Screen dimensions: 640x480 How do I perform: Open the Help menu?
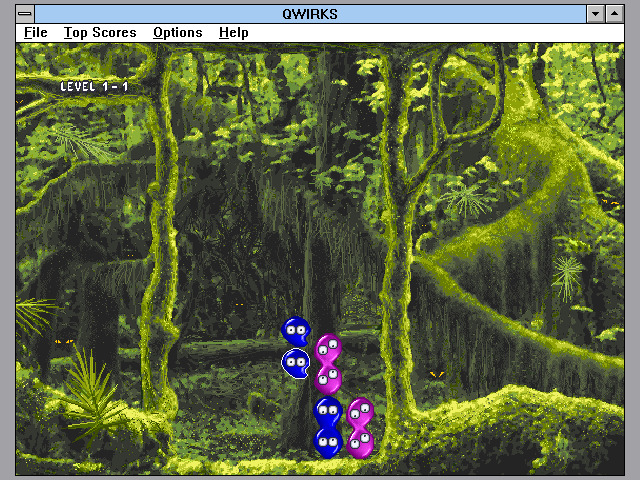point(233,33)
